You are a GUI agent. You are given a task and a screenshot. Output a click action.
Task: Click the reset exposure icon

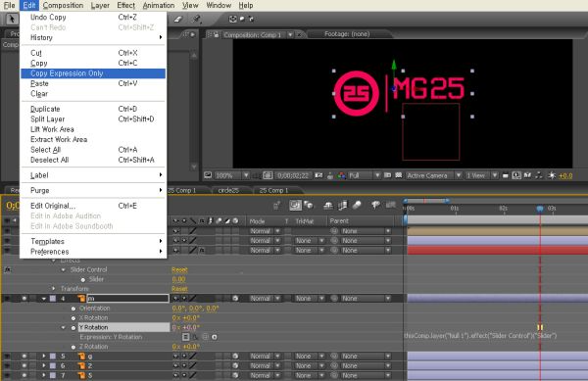tap(552, 175)
